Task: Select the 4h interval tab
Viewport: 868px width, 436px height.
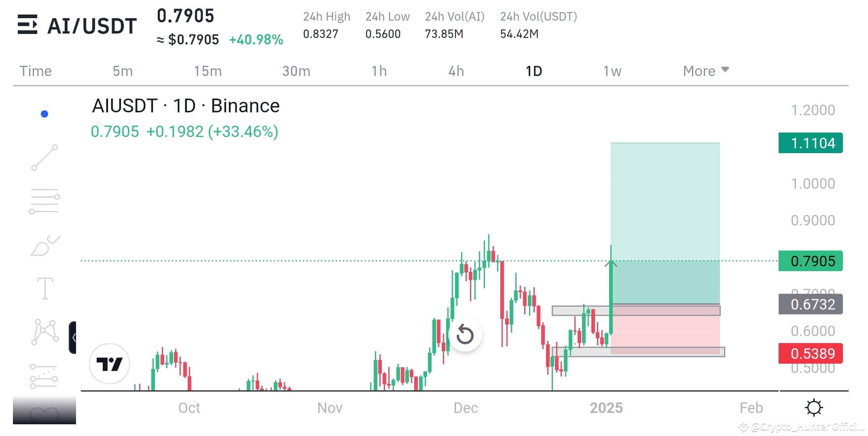Action: [x=456, y=71]
